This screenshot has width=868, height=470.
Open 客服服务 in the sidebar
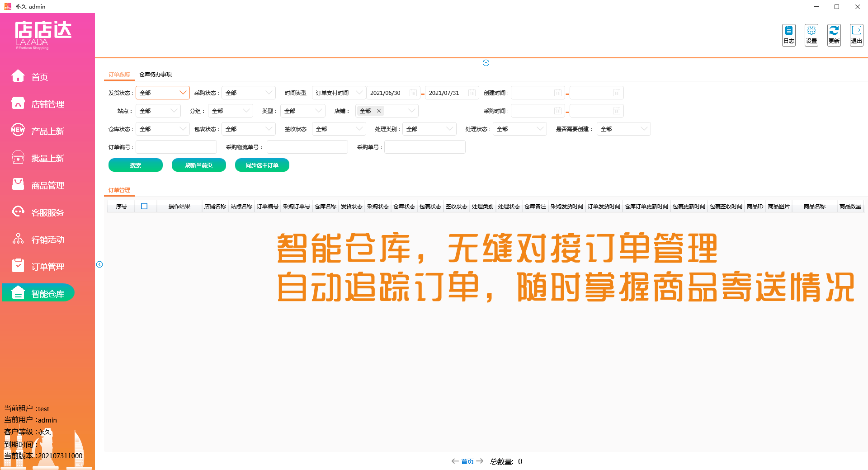tap(38, 212)
